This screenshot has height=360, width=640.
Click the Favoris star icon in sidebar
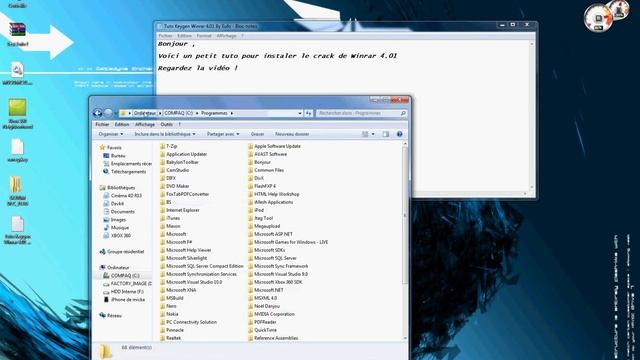[102, 147]
